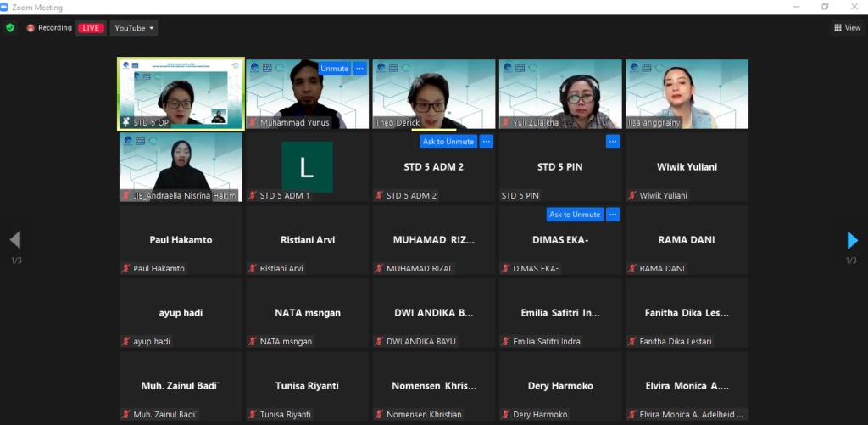The width and height of the screenshot is (868, 425).
Task: Click the red LIVE streaming badge
Action: (x=91, y=28)
